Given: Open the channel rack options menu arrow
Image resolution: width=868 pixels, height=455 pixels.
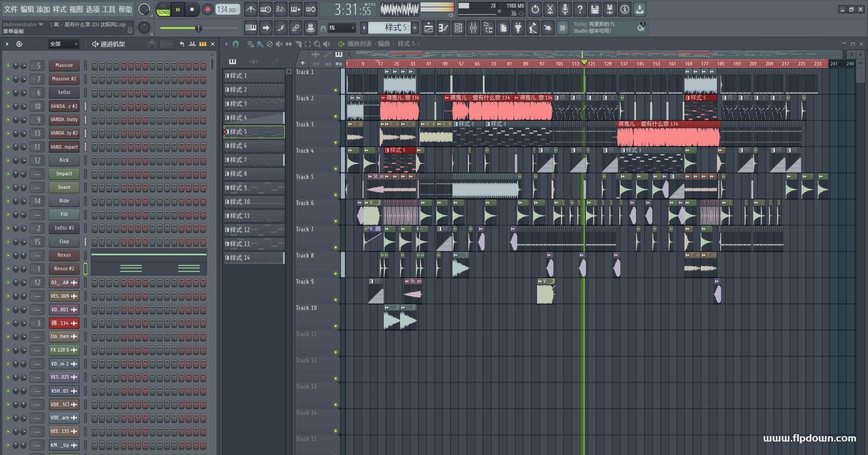Looking at the screenshot, I should 7,44.
